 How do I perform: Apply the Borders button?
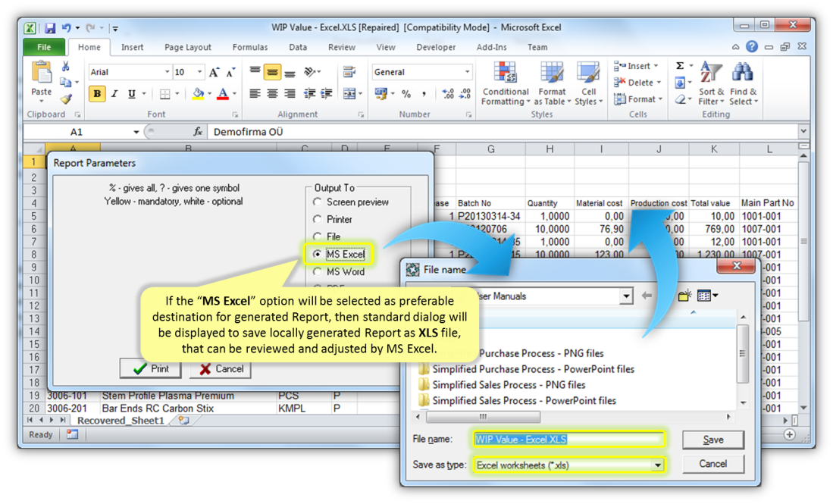tap(165, 94)
